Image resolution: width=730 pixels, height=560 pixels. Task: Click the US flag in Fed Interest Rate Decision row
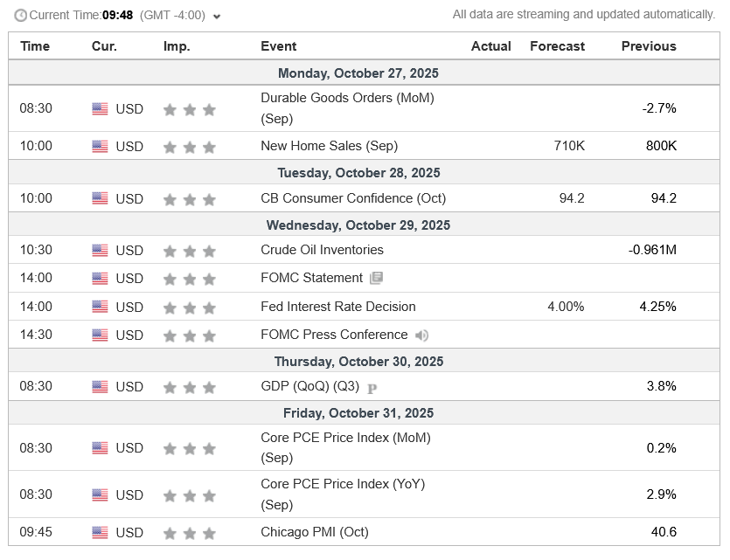point(100,307)
